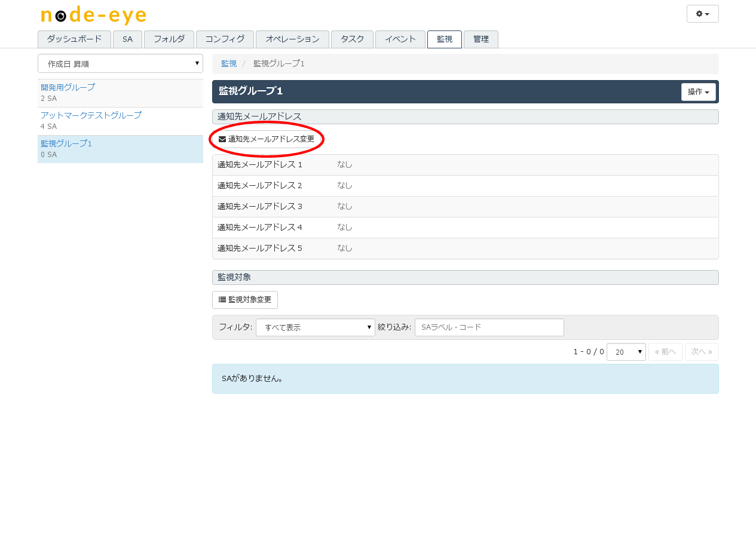Open 作成日 昇順 sort dropdown
This screenshot has height=552, width=756.
point(120,63)
